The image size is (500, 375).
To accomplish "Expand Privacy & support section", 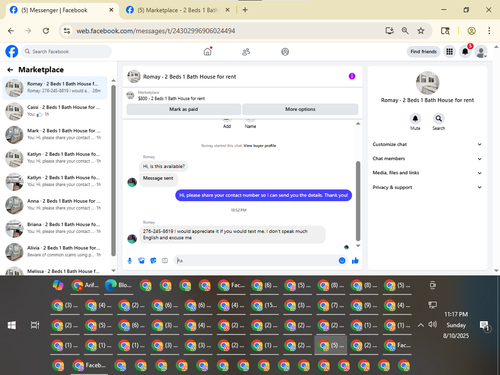I will click(427, 187).
